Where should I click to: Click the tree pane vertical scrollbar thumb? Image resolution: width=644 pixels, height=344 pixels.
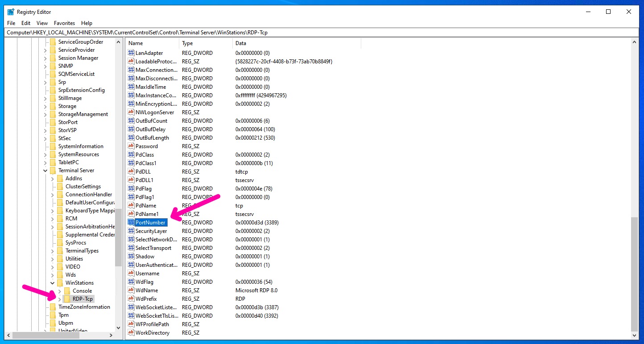point(118,236)
